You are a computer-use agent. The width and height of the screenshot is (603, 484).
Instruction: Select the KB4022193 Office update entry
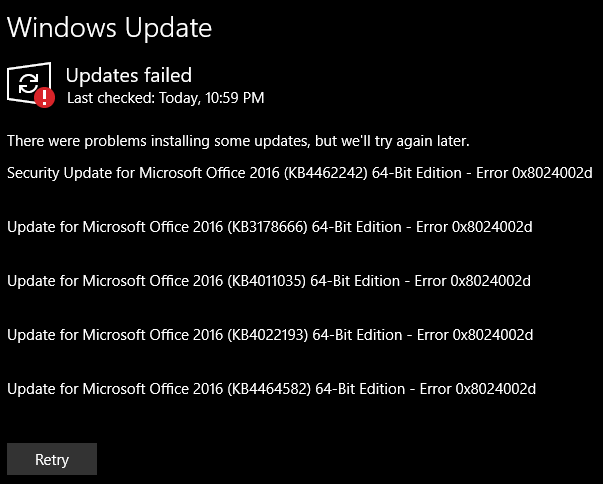(x=270, y=335)
